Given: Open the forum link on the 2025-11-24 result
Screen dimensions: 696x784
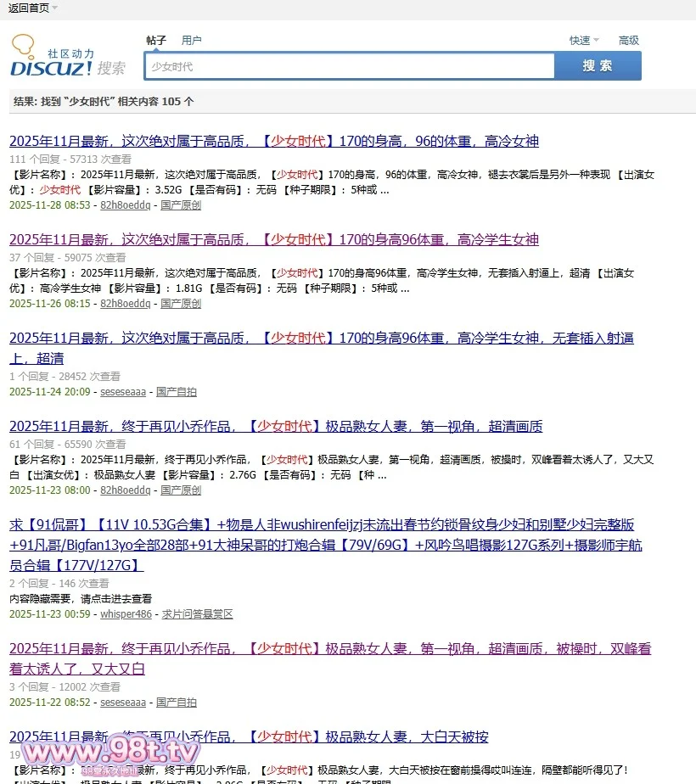Looking at the screenshot, I should point(177,392).
